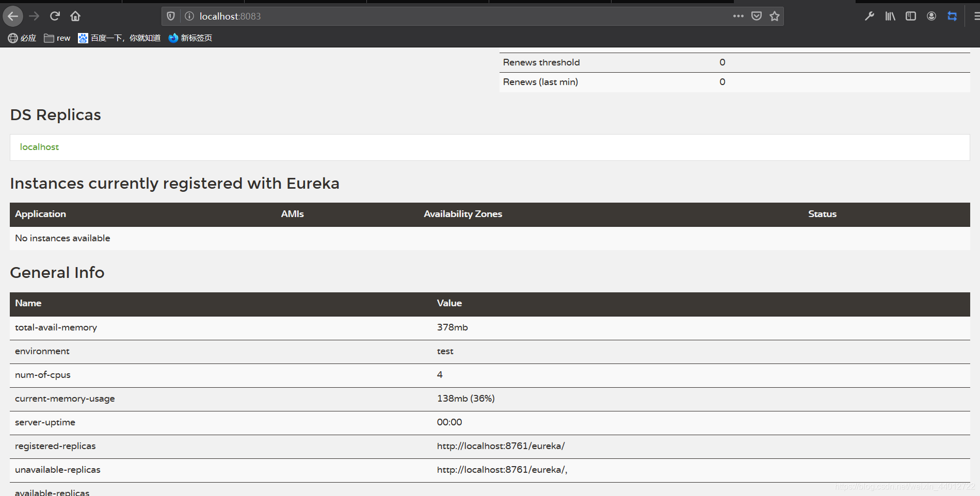Viewport: 980px width, 496px height.
Task: Select the Renews threshold label
Action: click(x=541, y=62)
